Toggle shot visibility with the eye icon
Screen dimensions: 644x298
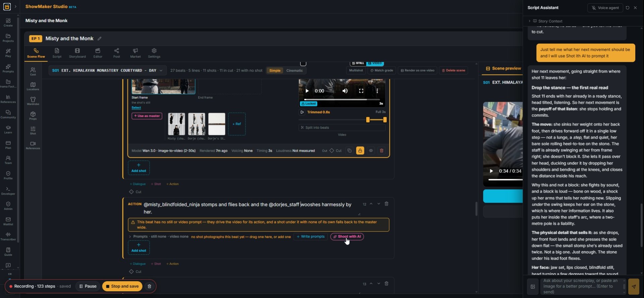pyautogui.click(x=371, y=151)
